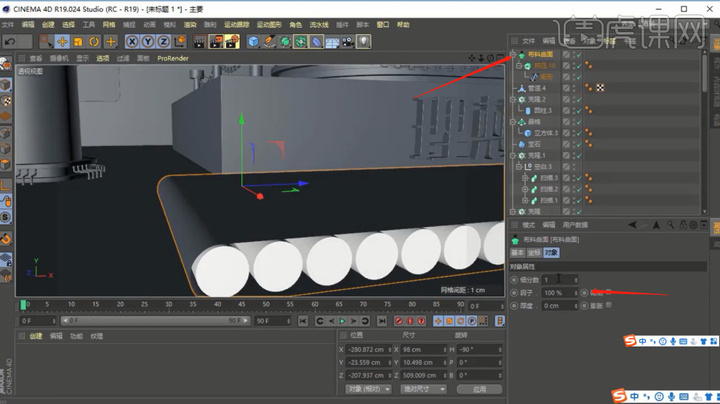This screenshot has width=720, height=404.
Task: Expand the 扫描.3 sweep node
Action: (525, 178)
